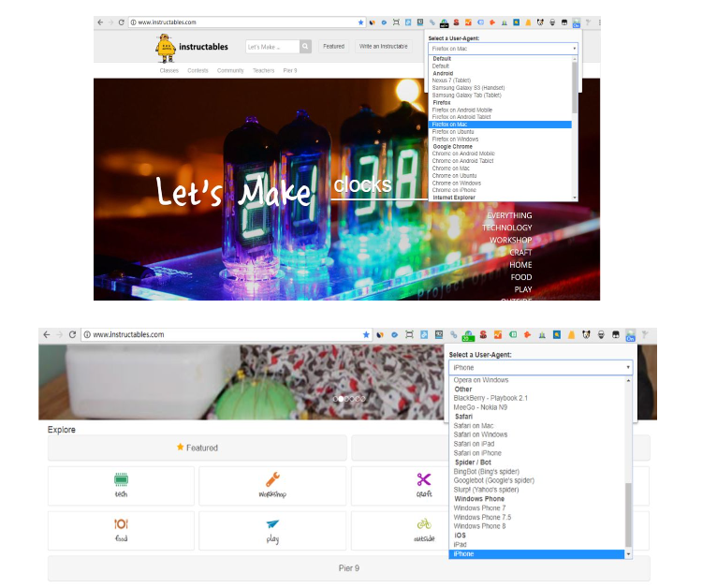Click scrollbar thumb of bottom user-agent list
717x588 pixels.
pos(628,515)
